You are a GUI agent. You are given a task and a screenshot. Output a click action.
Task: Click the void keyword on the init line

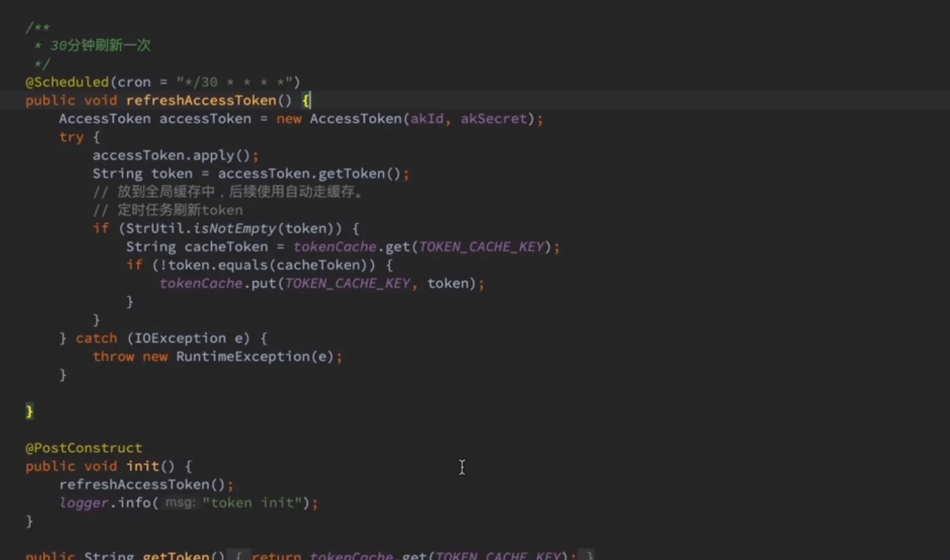point(100,466)
